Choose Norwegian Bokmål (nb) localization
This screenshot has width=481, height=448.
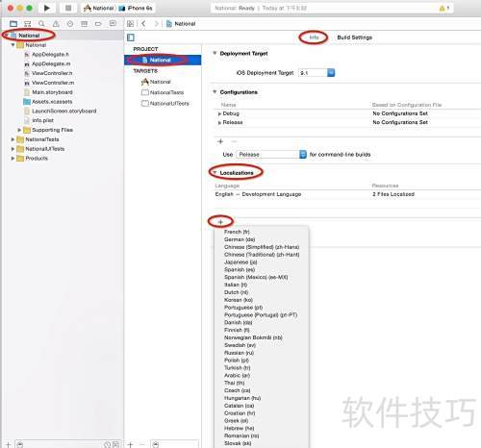(x=253, y=337)
